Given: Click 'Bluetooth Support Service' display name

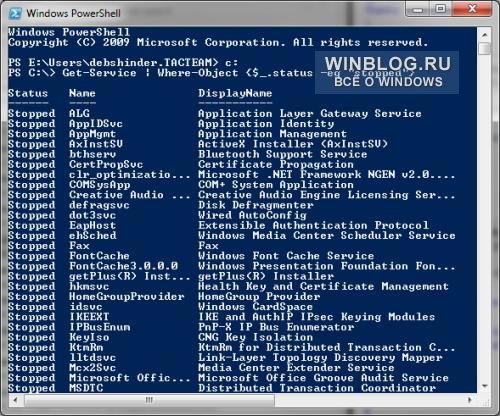Looking at the screenshot, I should click(x=283, y=154).
